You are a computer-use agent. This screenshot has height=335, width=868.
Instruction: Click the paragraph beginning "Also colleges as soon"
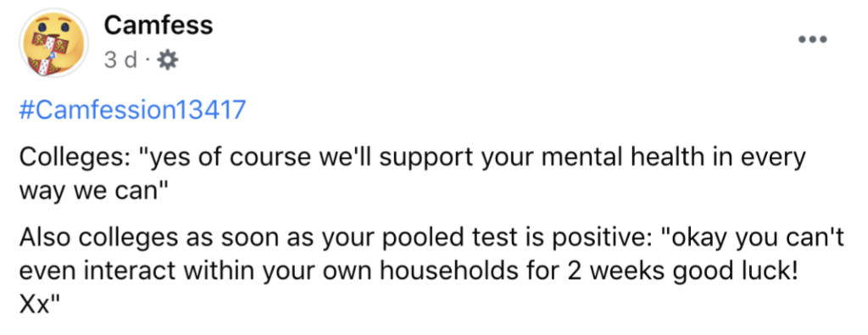click(x=431, y=272)
